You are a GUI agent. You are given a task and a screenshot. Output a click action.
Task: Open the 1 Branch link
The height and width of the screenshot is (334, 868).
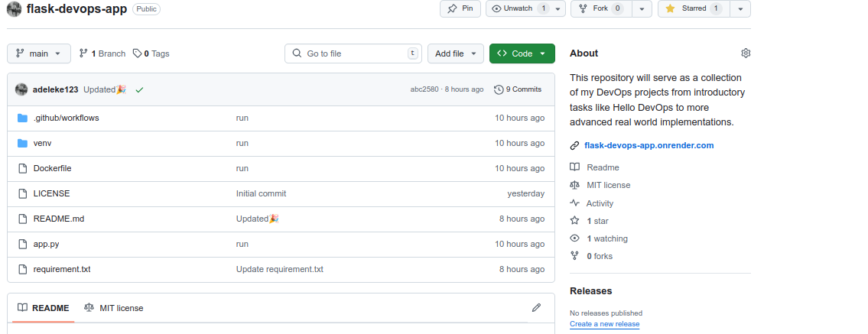click(102, 54)
